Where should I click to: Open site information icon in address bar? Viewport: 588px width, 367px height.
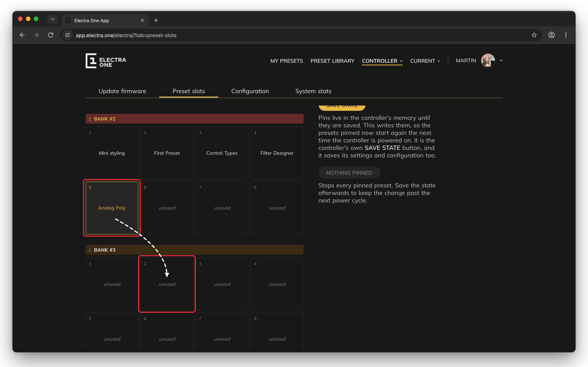(68, 35)
